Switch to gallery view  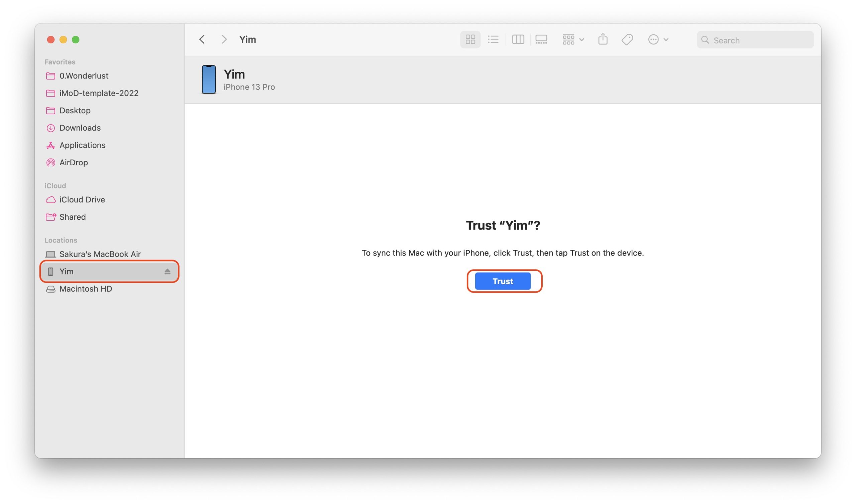click(541, 39)
